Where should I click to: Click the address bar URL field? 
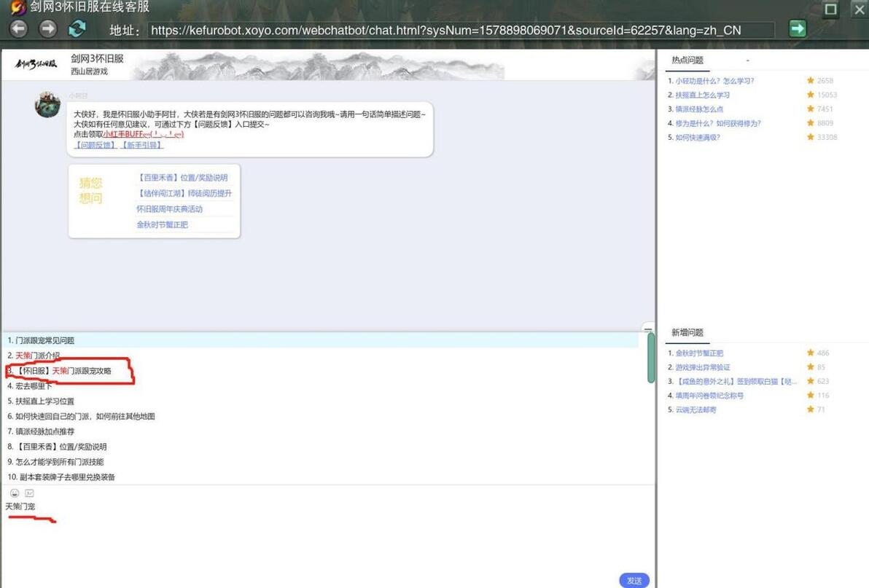click(x=461, y=30)
